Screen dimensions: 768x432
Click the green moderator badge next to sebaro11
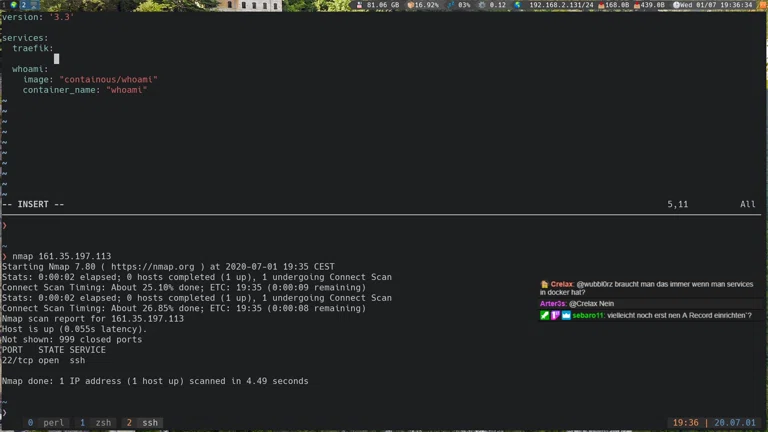(x=544, y=315)
